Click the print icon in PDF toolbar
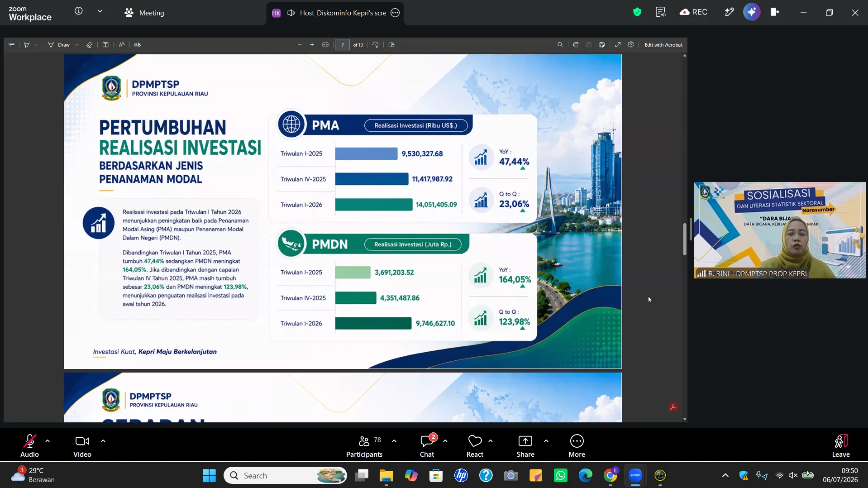 pyautogui.click(x=576, y=45)
